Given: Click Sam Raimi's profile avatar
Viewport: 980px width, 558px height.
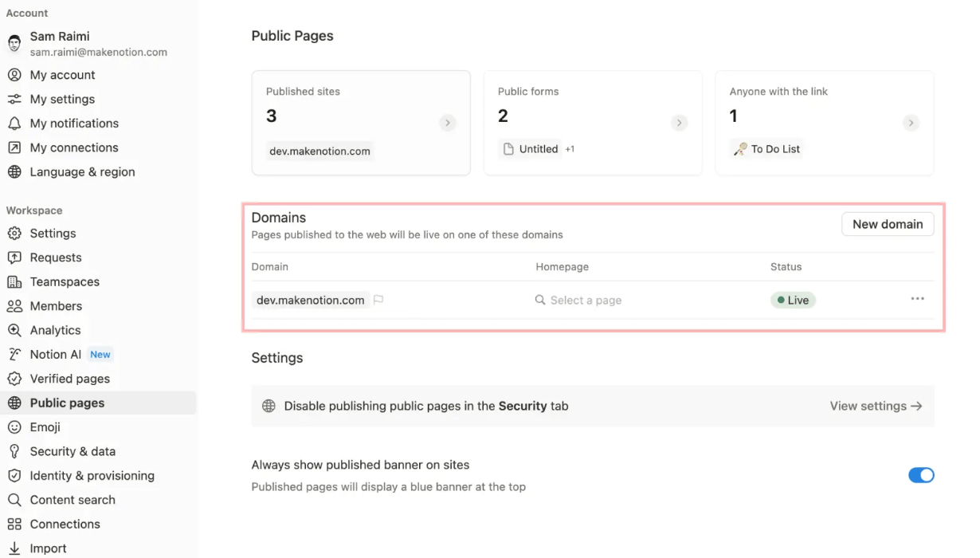Looking at the screenshot, I should [14, 44].
